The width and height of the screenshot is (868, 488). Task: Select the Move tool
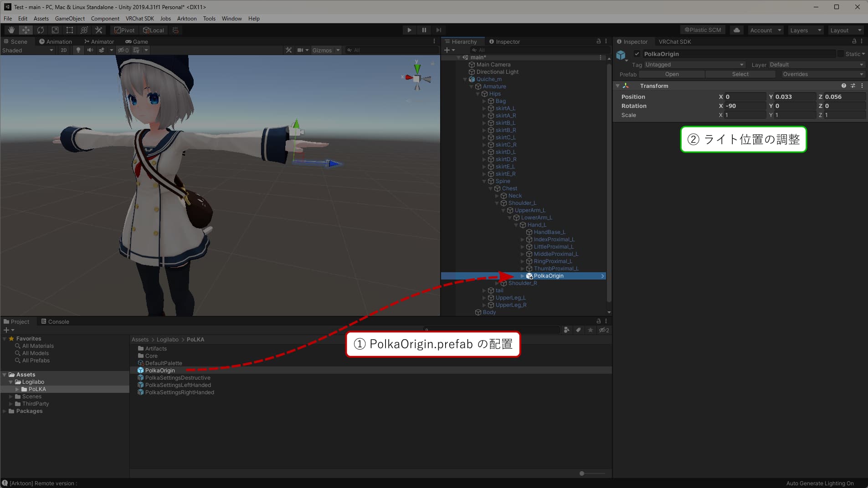(26, 30)
